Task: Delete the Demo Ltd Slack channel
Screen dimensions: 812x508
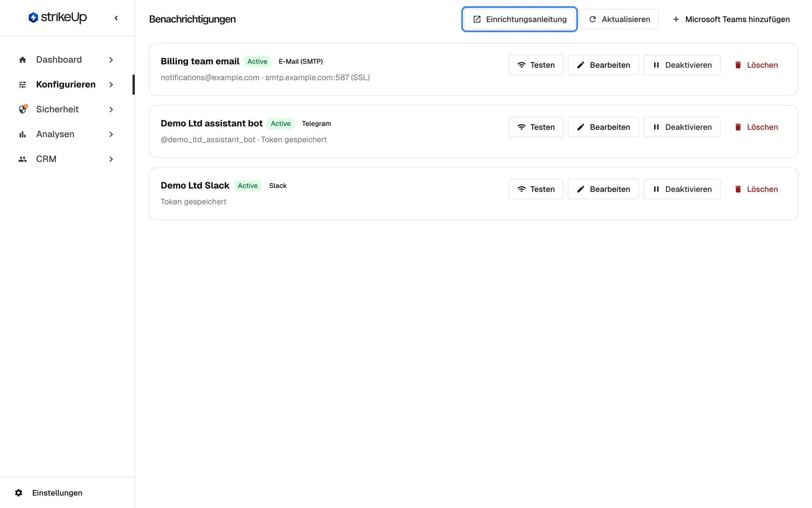Action: [x=756, y=189]
